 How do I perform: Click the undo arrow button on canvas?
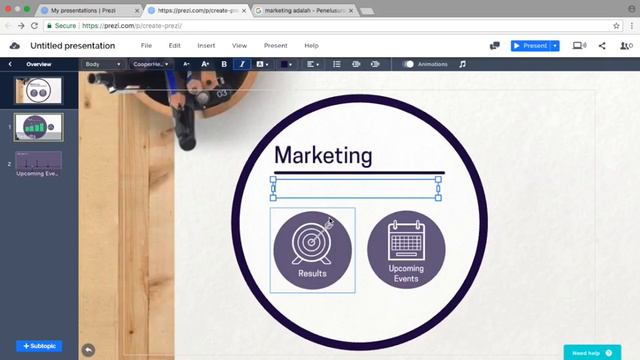tap(88, 350)
